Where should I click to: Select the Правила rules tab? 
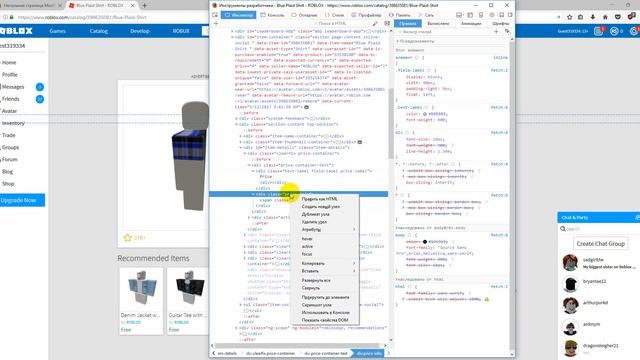point(408,23)
